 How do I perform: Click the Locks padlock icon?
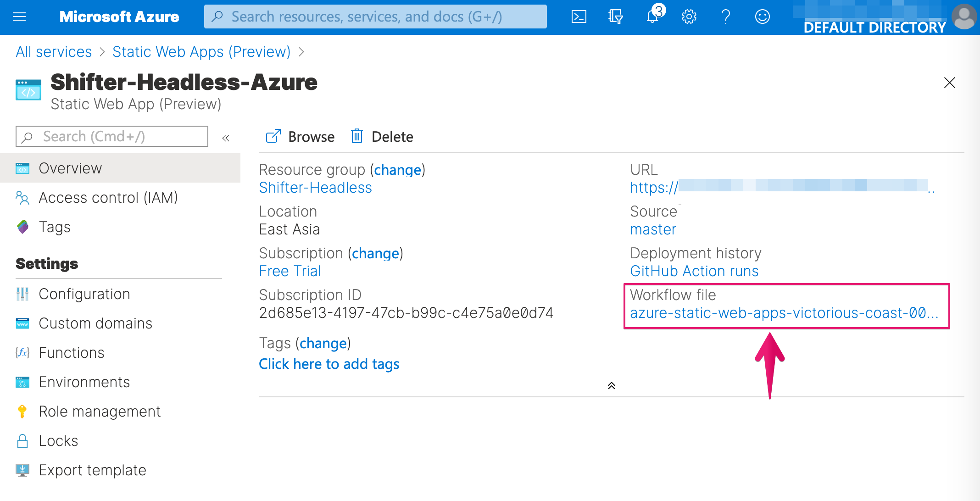click(22, 441)
